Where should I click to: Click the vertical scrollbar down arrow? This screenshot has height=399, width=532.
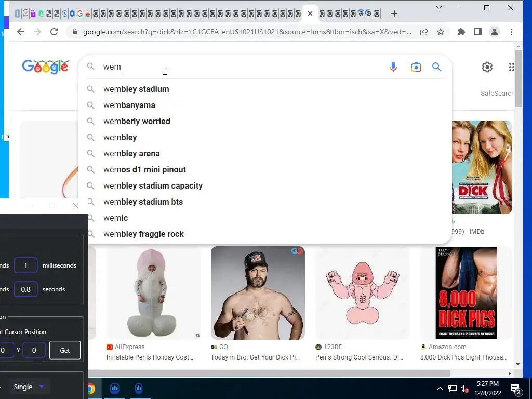[x=518, y=364]
